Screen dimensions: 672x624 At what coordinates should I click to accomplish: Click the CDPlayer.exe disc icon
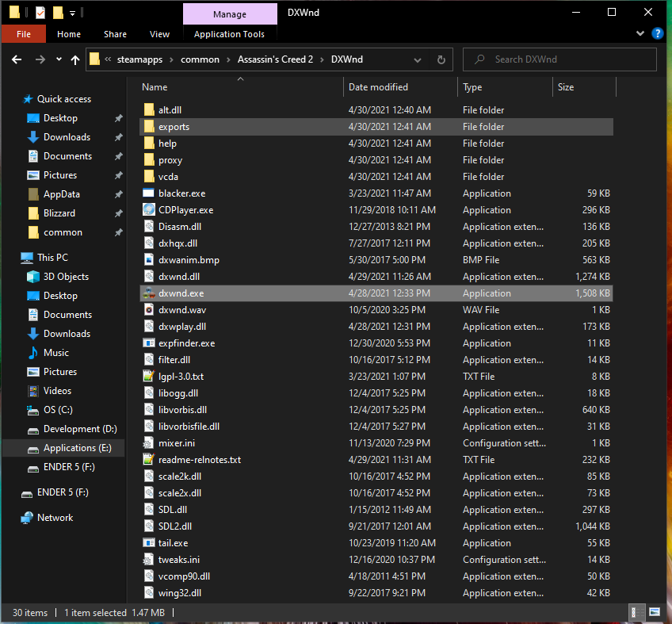[x=149, y=209]
